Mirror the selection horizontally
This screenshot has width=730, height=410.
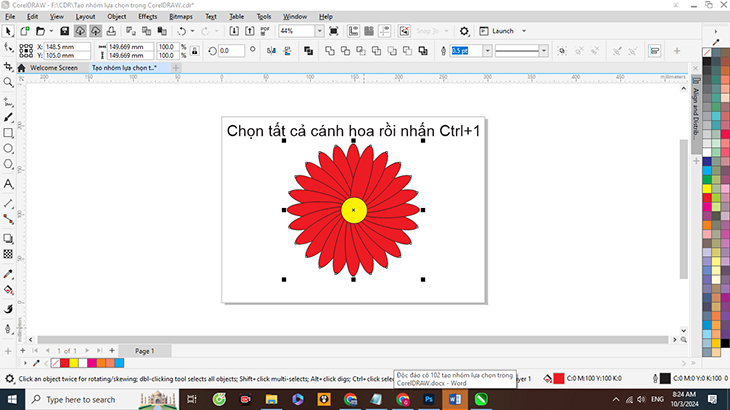click(x=271, y=51)
